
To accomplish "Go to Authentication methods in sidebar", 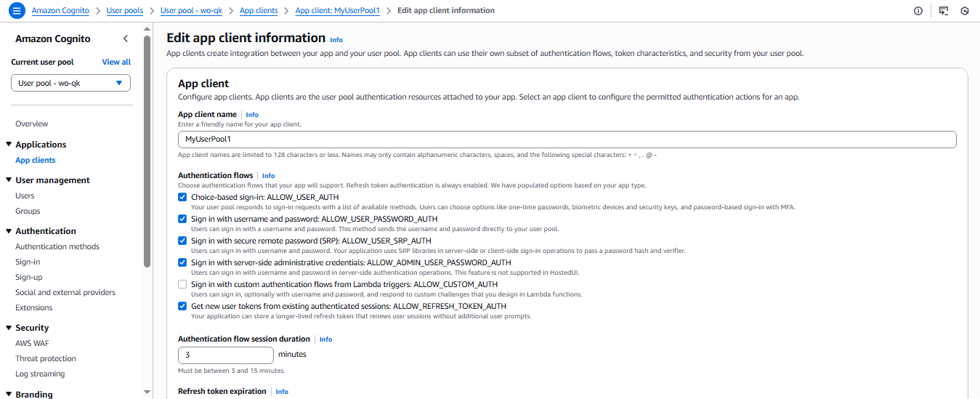I will click(57, 246).
